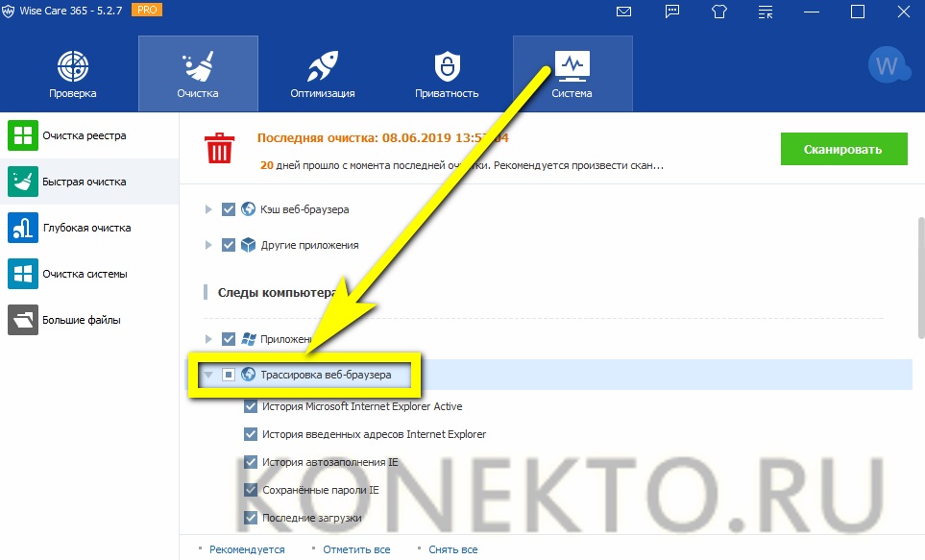Click the green Сканировать button

(843, 149)
